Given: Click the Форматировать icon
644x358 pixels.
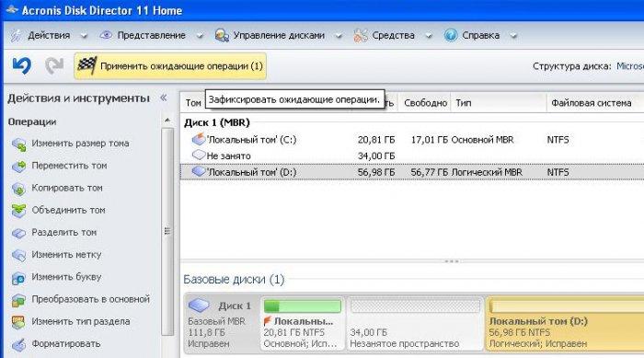Looking at the screenshot, I should coord(19,344).
